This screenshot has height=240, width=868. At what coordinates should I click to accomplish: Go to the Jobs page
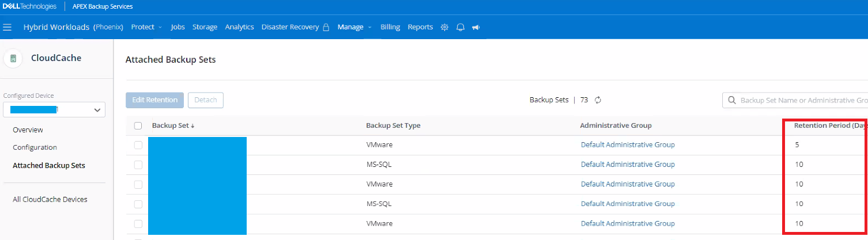tap(178, 27)
